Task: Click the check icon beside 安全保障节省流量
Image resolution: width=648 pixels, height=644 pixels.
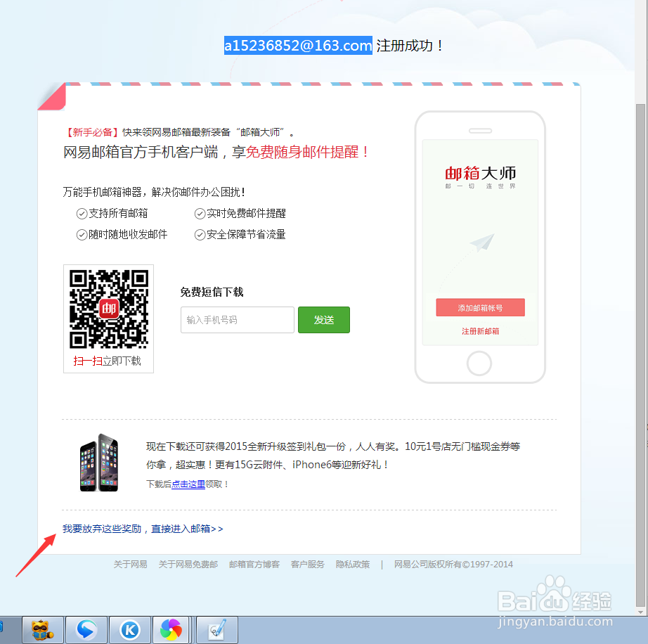Action: (x=200, y=235)
